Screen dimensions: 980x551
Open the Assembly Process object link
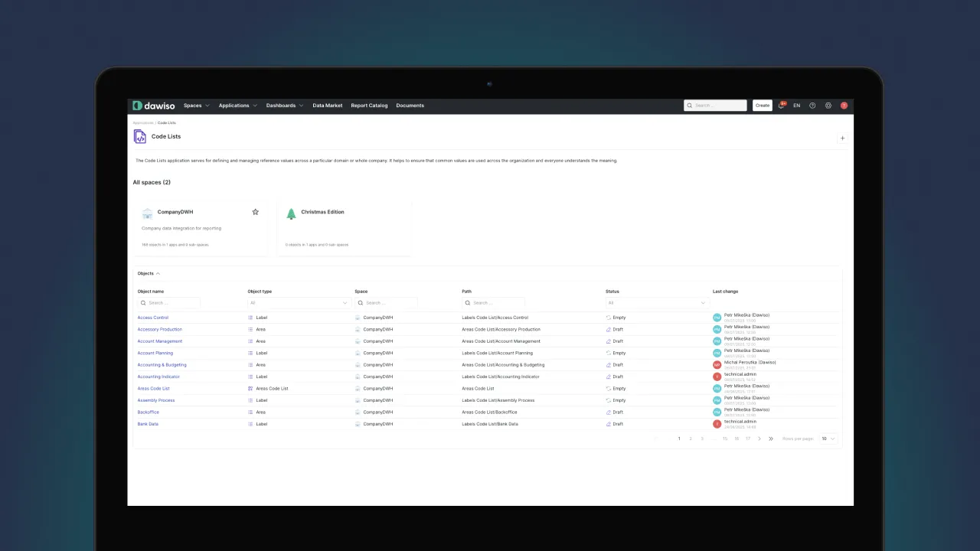pos(156,400)
